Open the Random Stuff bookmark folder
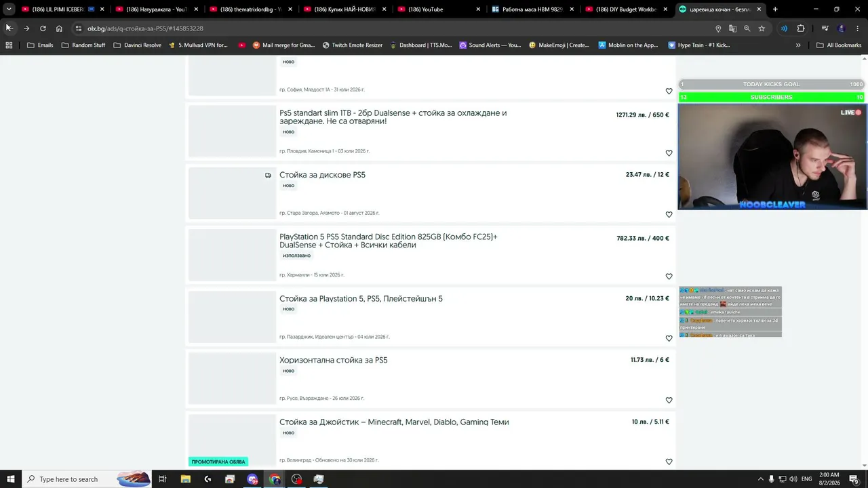868x488 pixels. pos(83,45)
